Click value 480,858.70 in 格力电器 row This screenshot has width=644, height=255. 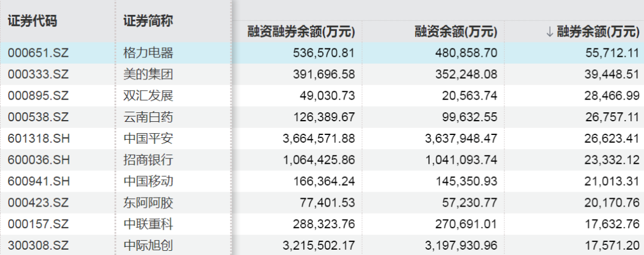[x=466, y=53]
